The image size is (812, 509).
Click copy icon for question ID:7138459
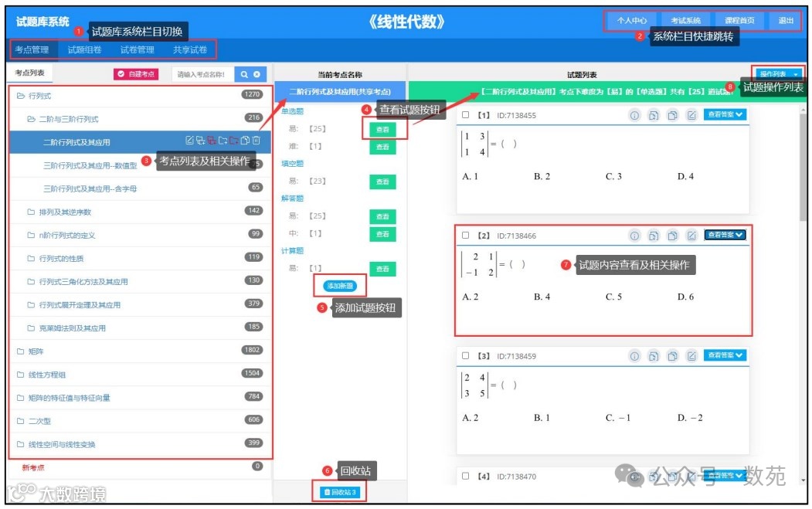672,356
